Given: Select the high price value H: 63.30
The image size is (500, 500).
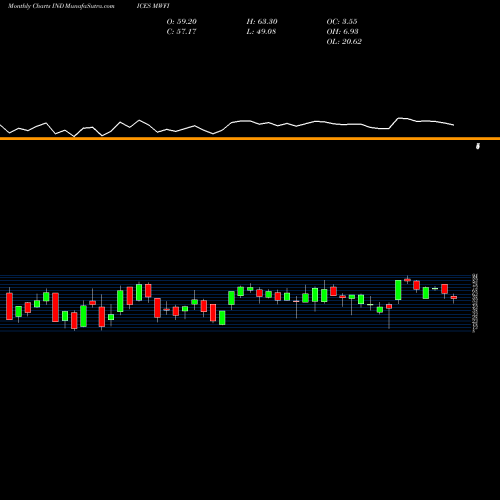Looking at the screenshot, I should coord(262,21).
